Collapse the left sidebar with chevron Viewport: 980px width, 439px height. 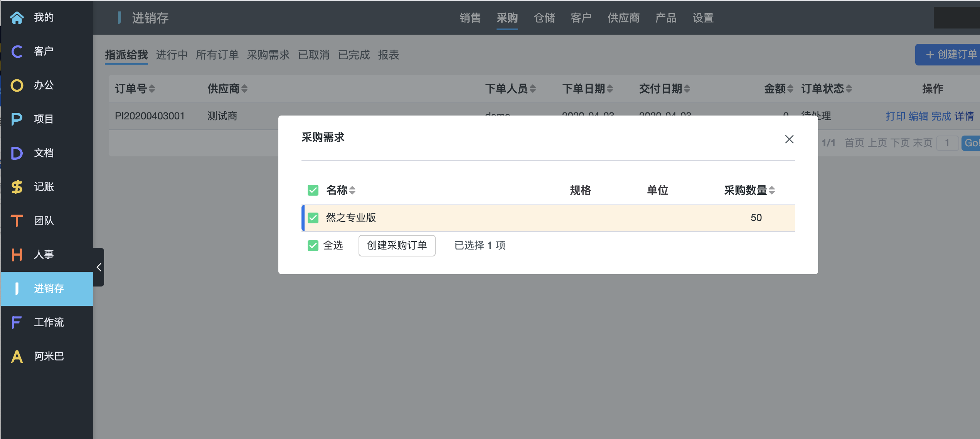pos(99,267)
